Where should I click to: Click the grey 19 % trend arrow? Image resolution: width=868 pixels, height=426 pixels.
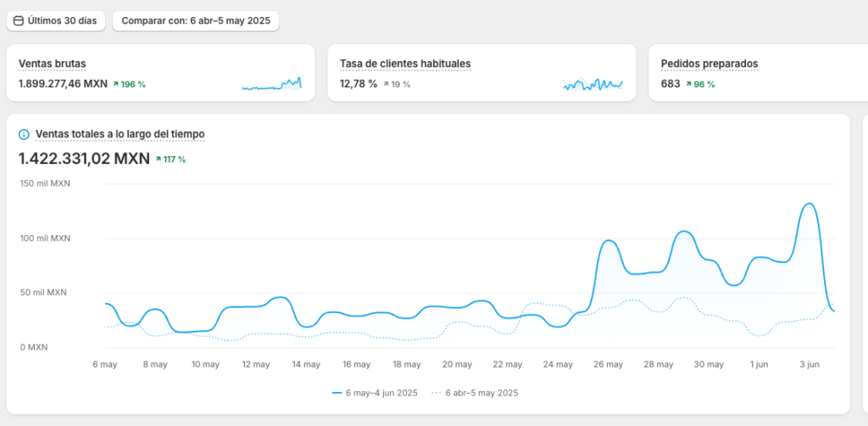click(386, 85)
